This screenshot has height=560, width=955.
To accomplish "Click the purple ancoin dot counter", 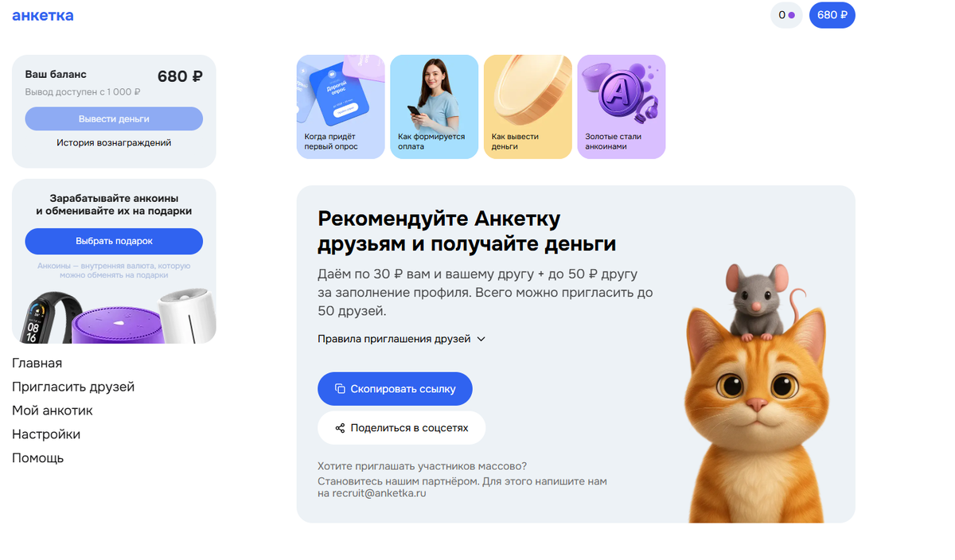I will click(786, 15).
